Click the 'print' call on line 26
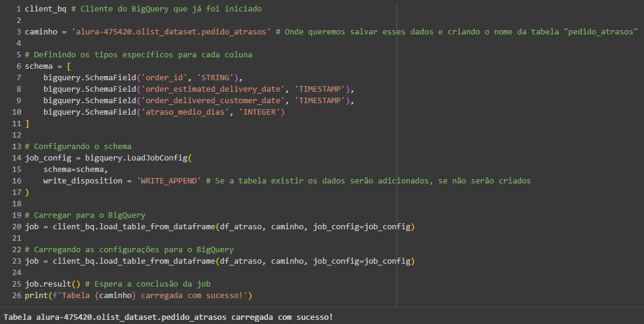This screenshot has width=644, height=324. coord(36,296)
